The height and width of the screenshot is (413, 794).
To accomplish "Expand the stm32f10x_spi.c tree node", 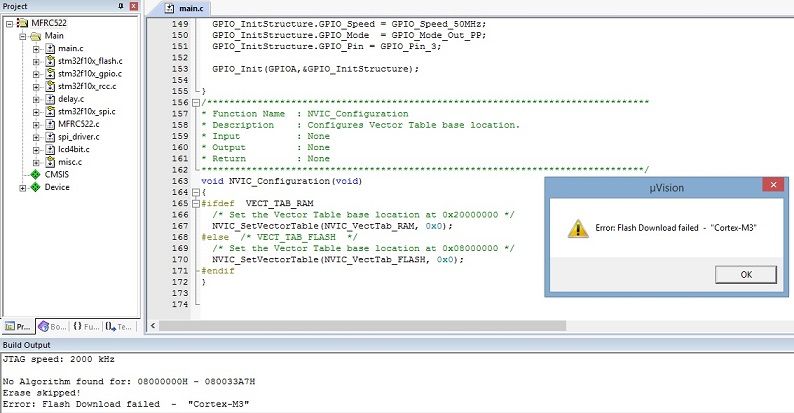I will [x=36, y=112].
